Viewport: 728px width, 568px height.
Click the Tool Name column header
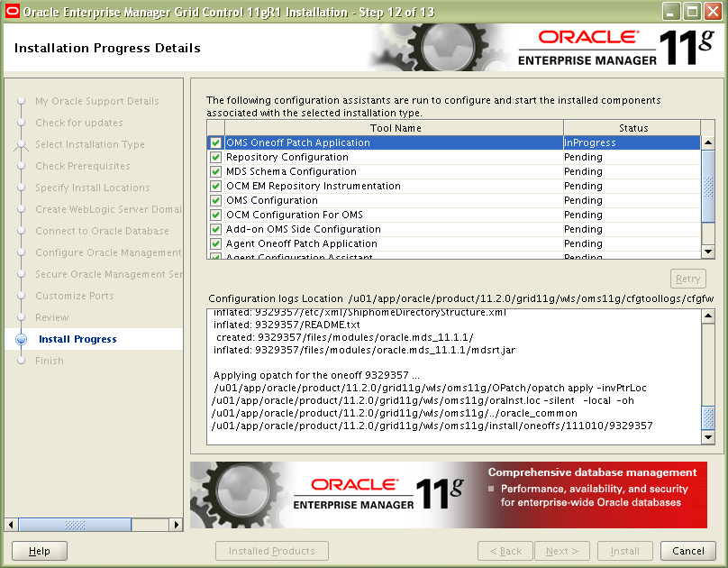[394, 128]
